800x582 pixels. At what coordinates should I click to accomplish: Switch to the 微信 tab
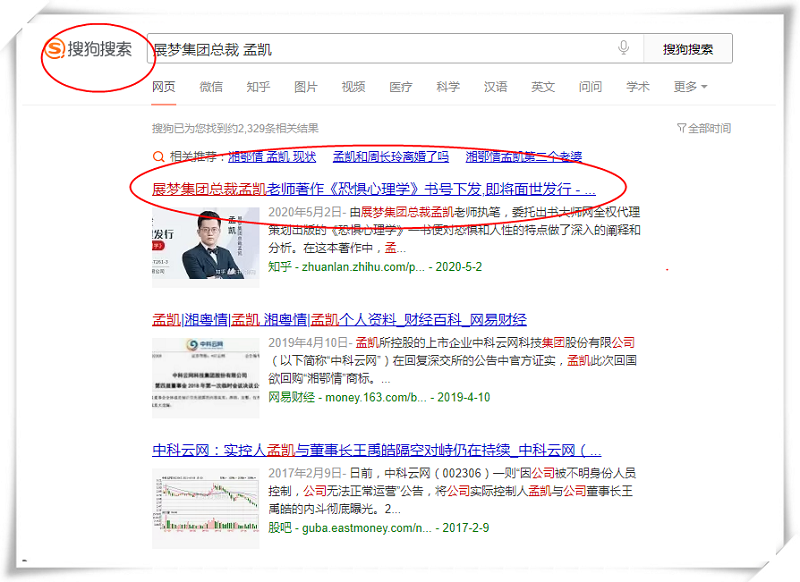tap(211, 87)
